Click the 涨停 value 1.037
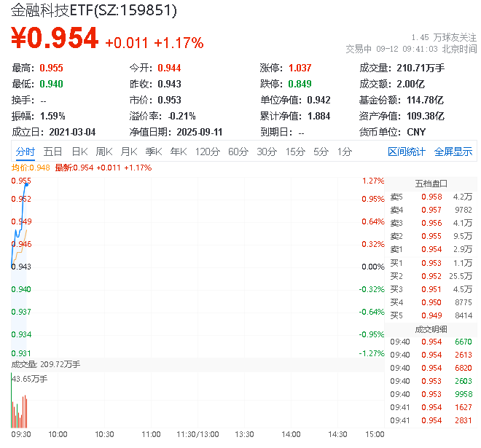Viewport: 481px width, 448px height. [x=300, y=68]
